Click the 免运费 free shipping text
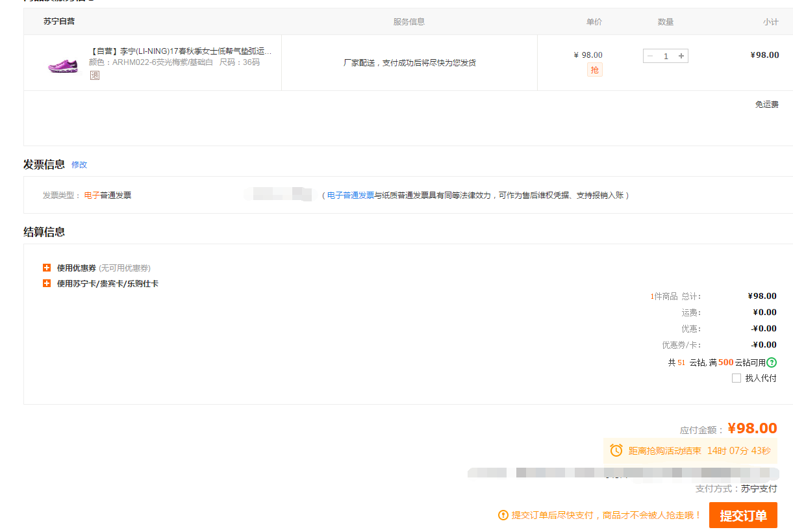Image resolution: width=793 pixels, height=532 pixels. pyautogui.click(x=766, y=104)
